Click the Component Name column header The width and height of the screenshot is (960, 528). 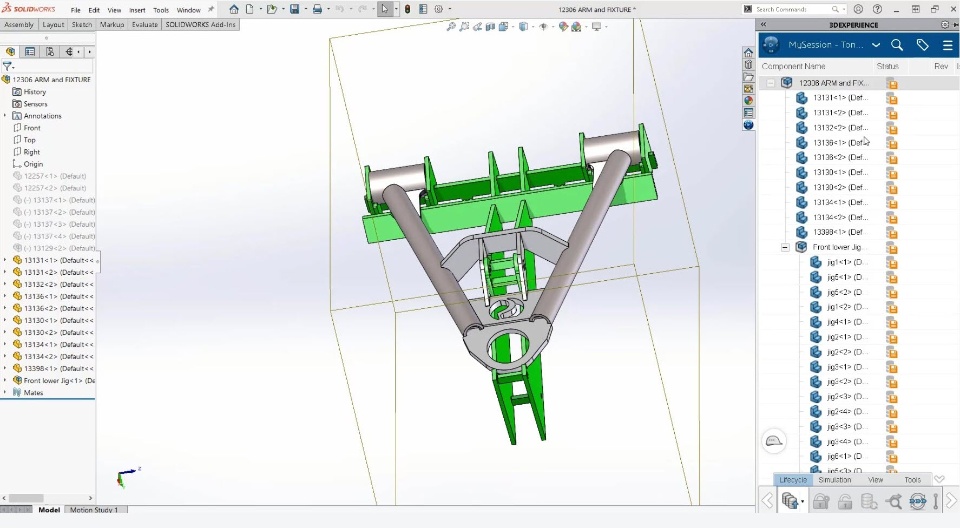point(793,66)
